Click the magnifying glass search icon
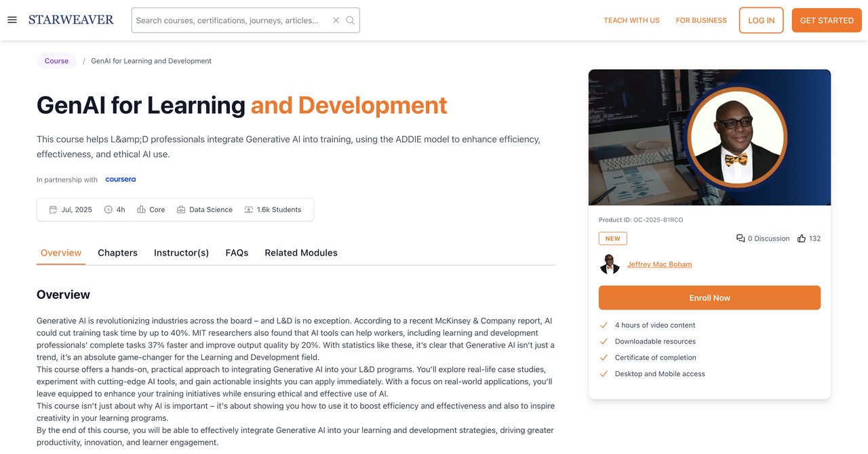Viewport: 868px width, 454px height. coord(351,20)
